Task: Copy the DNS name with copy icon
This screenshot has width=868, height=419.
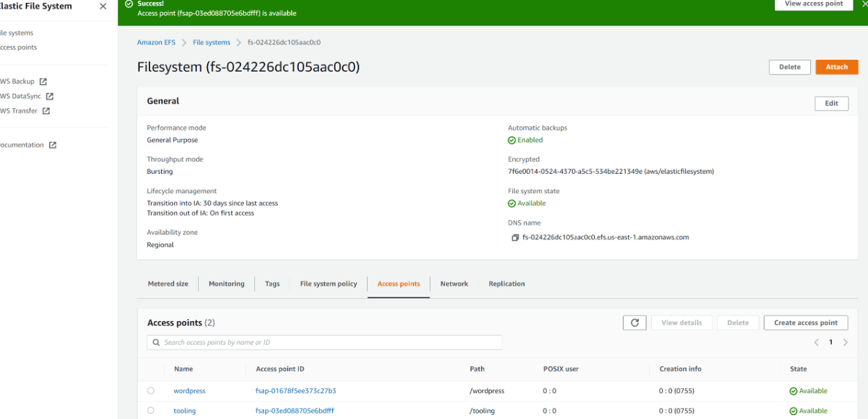Action: [x=515, y=238]
